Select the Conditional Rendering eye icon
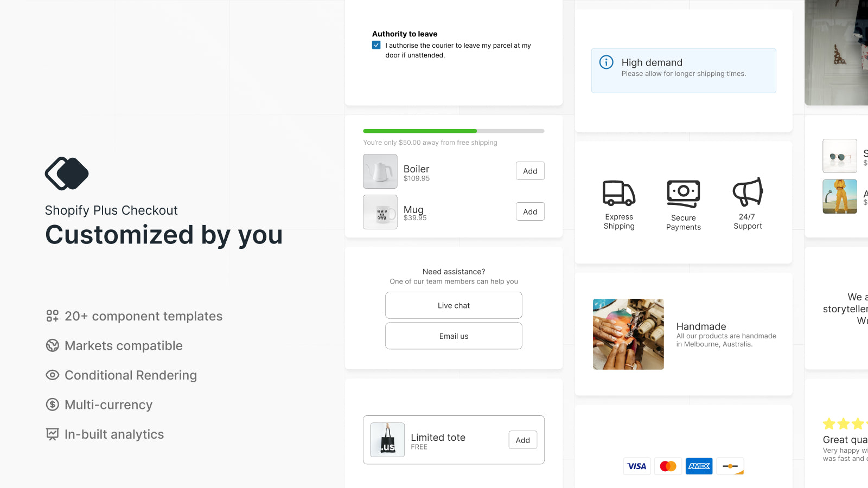Image resolution: width=868 pixels, height=488 pixels. [52, 375]
